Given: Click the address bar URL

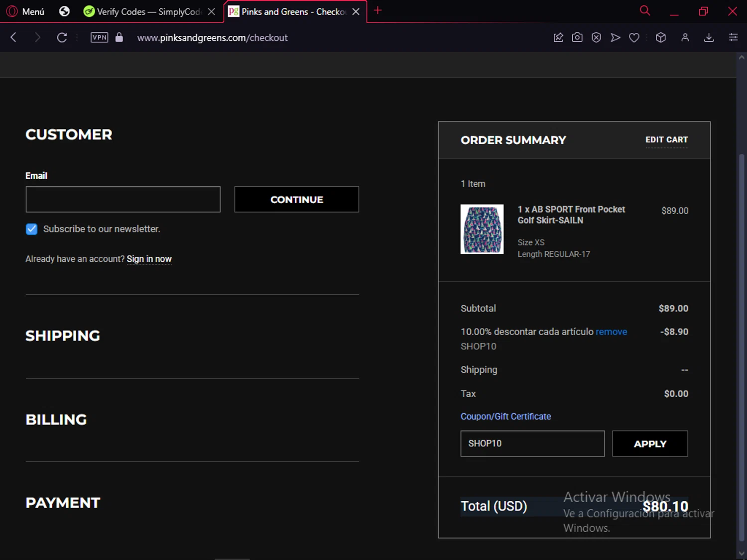Looking at the screenshot, I should 213,38.
